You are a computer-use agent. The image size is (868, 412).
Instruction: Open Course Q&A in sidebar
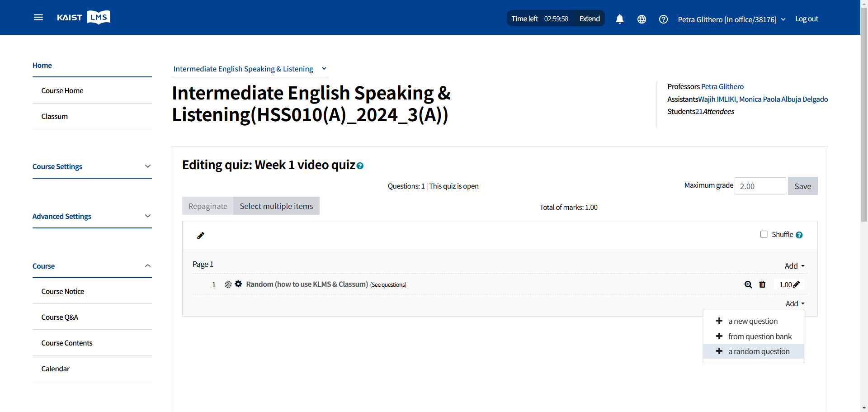tap(60, 317)
